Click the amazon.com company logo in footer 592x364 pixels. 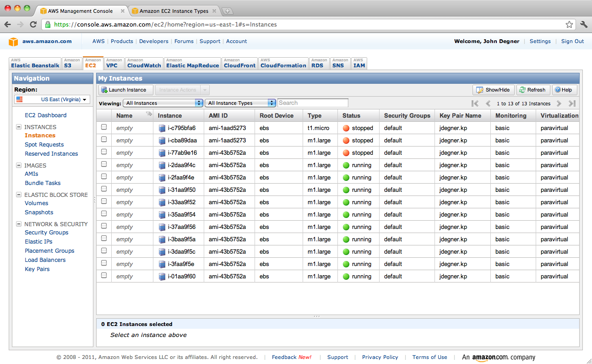click(498, 358)
